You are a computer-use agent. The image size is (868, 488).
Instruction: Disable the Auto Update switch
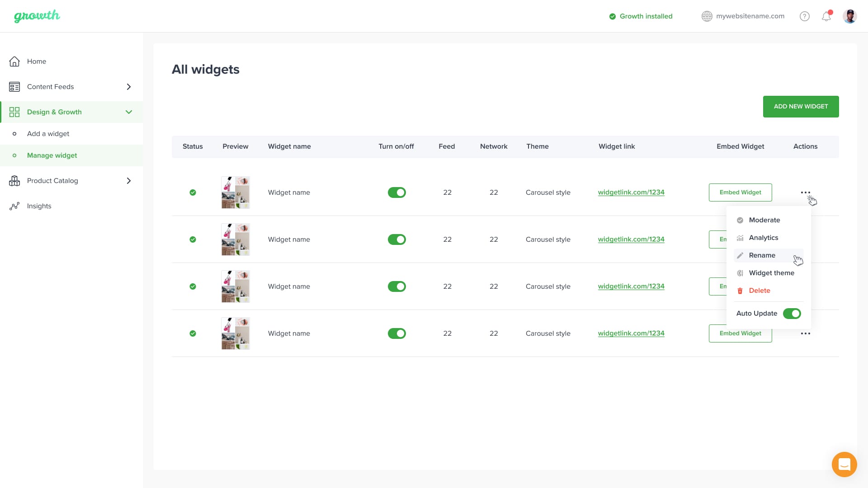click(792, 314)
